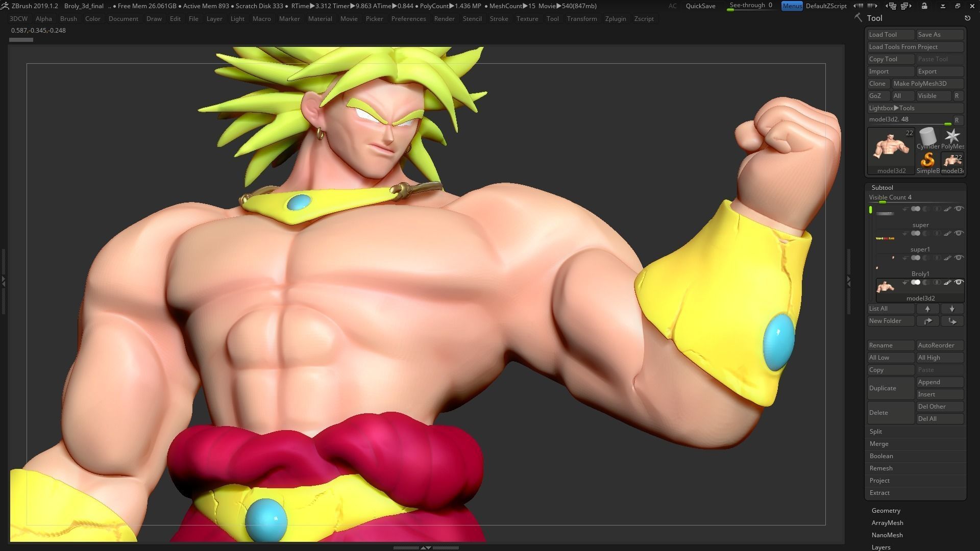
Task: Click the subtool list green scrollbar
Action: coord(870,210)
